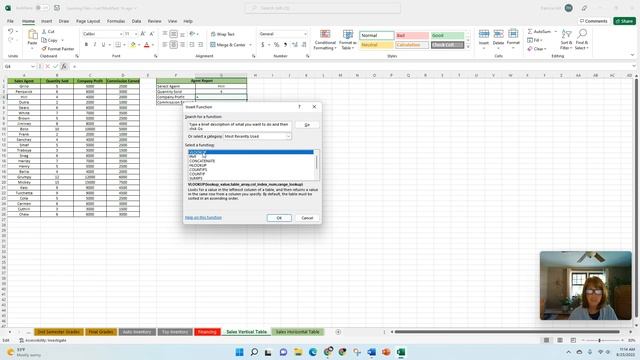Open File Explorer from taskbar

[x=298, y=352]
